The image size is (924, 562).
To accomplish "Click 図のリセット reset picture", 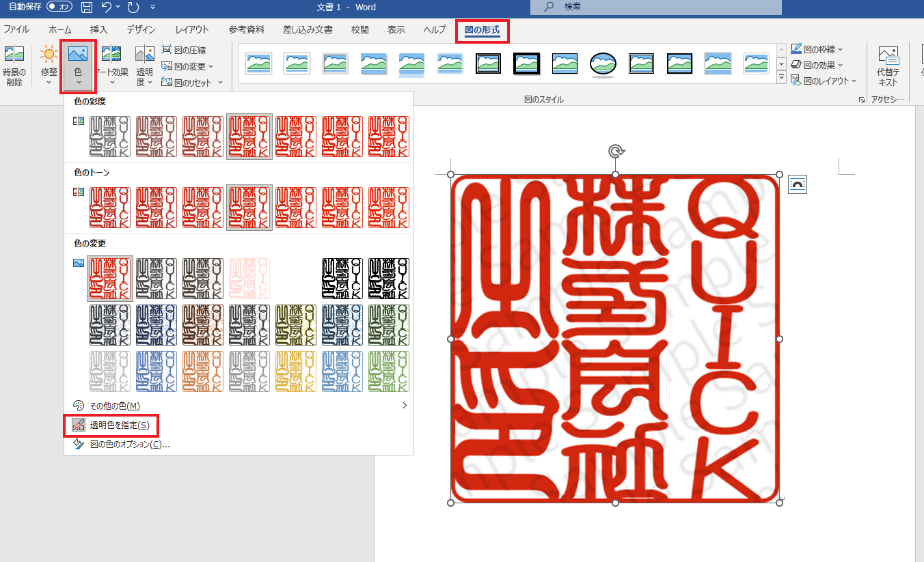I will [188, 83].
